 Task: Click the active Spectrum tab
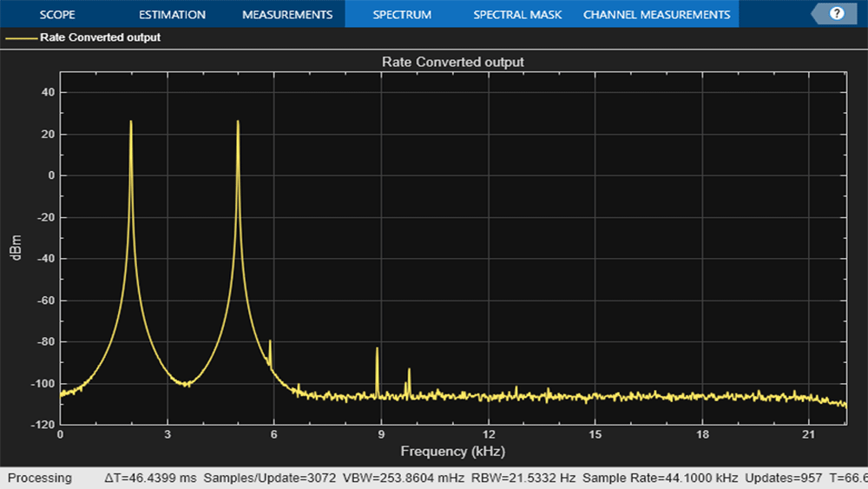tap(402, 15)
